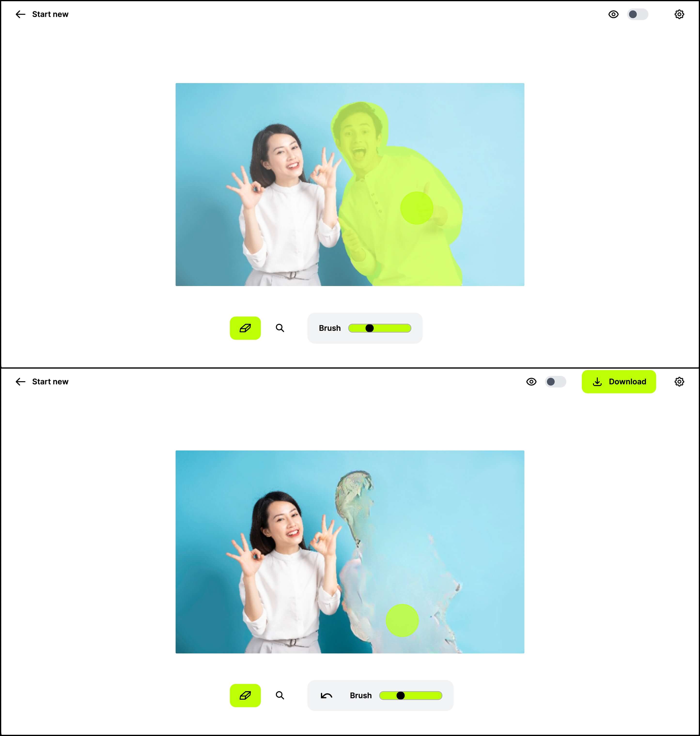Click the undo arrow next to Brush
This screenshot has width=700, height=736.
point(327,695)
